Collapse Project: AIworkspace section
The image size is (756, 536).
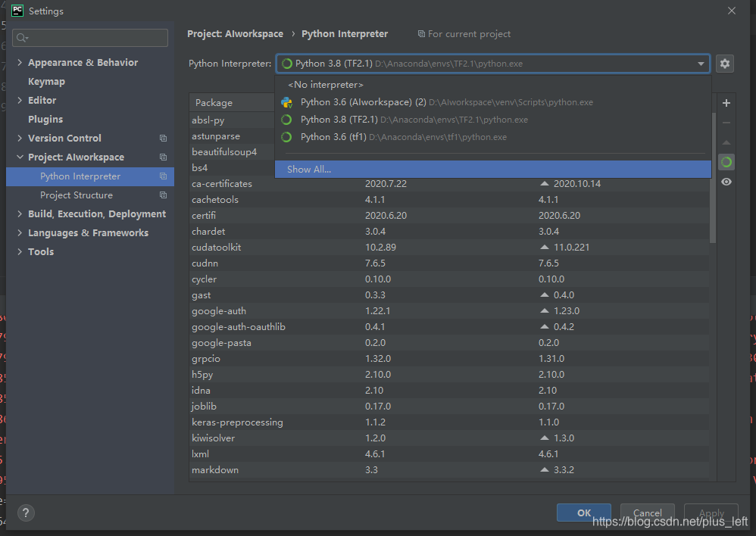tap(20, 157)
